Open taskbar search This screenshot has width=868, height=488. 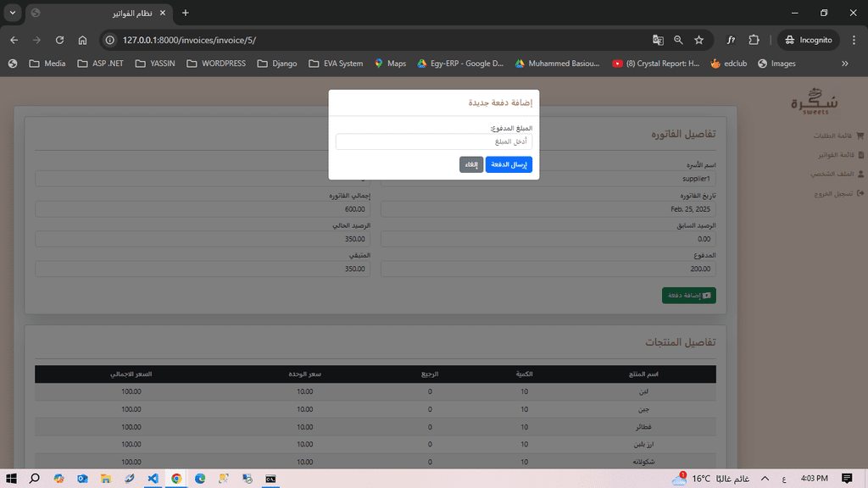click(x=34, y=479)
